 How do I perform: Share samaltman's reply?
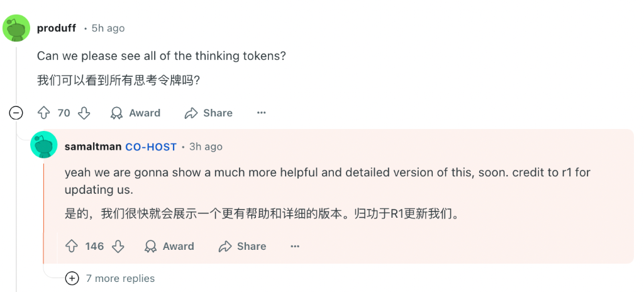click(242, 246)
